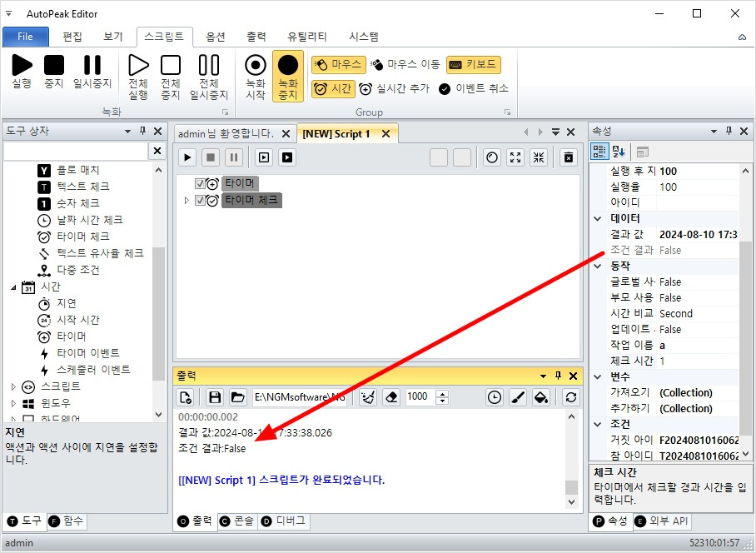Switch to 외부 API tab
This screenshot has height=553, width=756.
click(x=661, y=521)
